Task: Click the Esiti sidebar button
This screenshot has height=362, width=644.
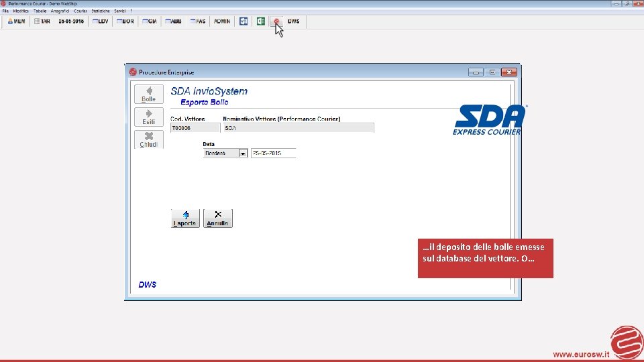Action: (x=149, y=117)
